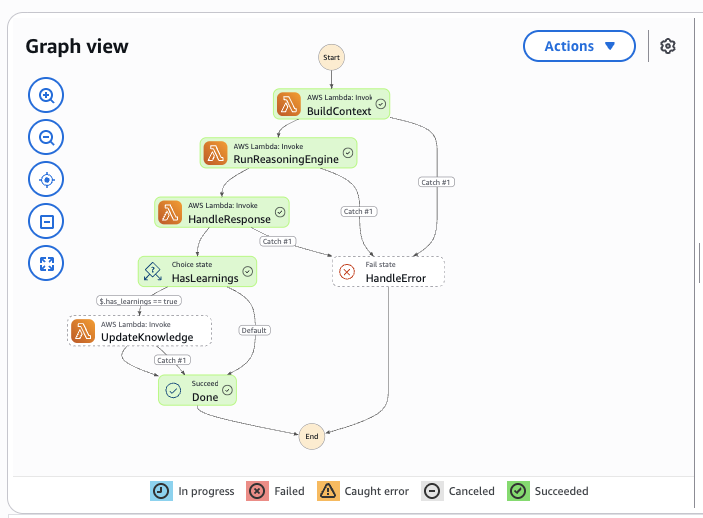This screenshot has height=518, width=703.
Task: Click the zoom out graph button
Action: tap(46, 137)
